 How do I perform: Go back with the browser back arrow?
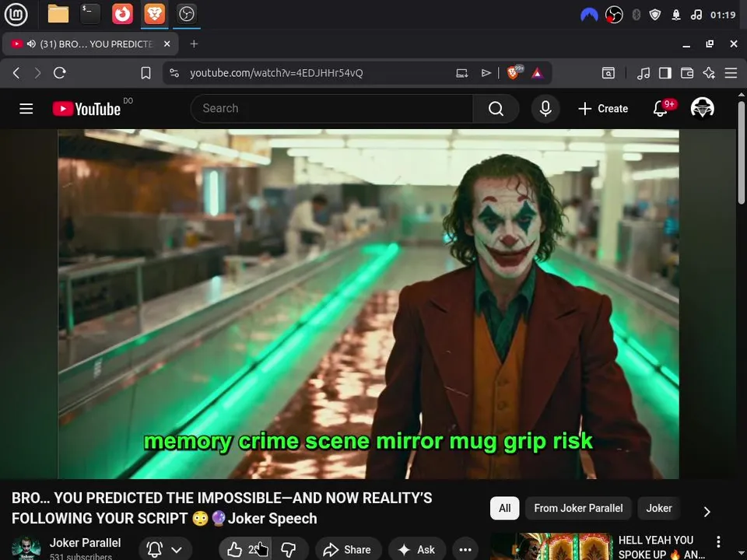[16, 73]
